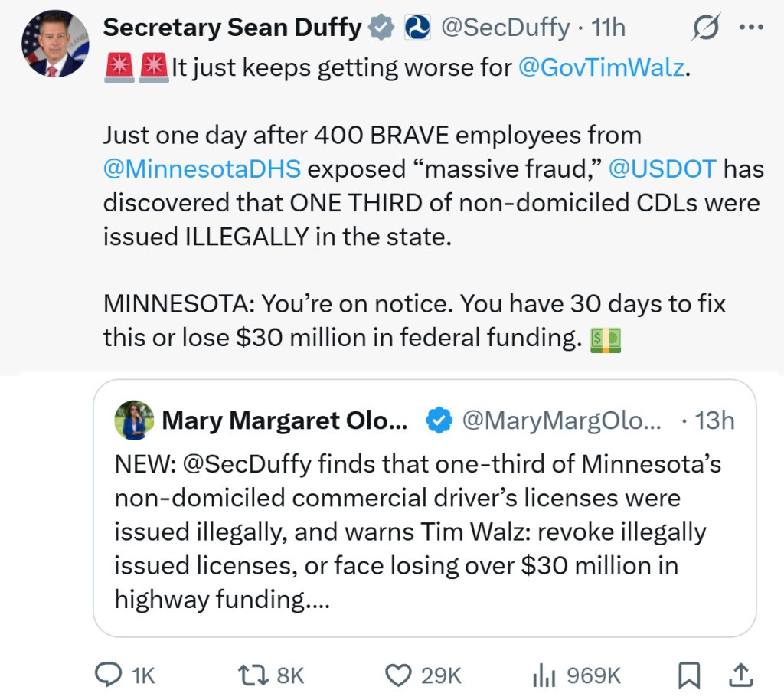
Task: Open the @SecDuffy handle
Action: 505,28
